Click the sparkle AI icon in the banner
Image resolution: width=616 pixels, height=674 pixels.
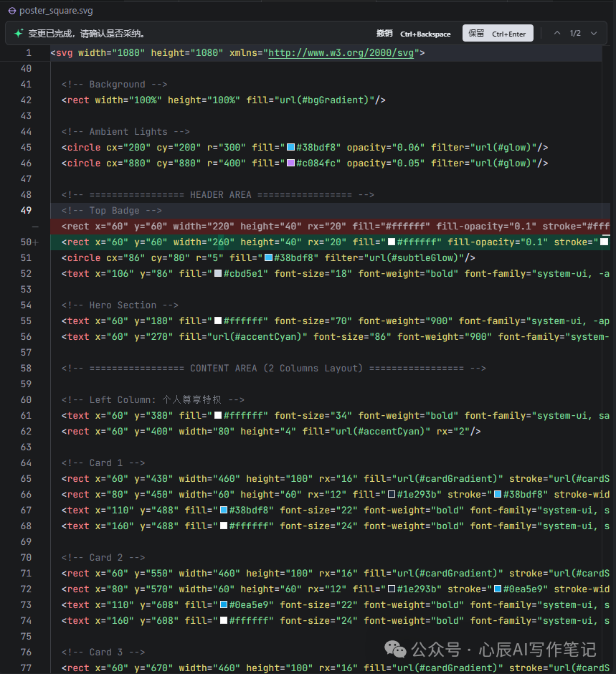pos(19,34)
